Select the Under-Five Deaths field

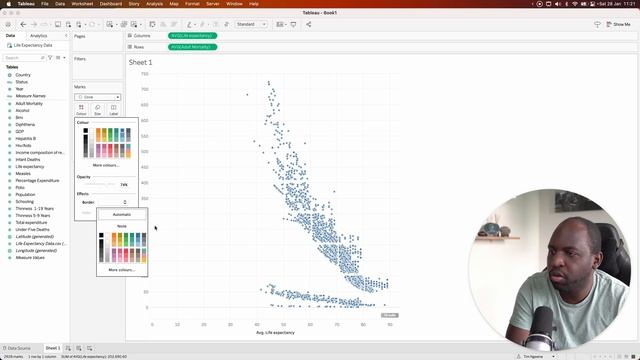pyautogui.click(x=32, y=229)
